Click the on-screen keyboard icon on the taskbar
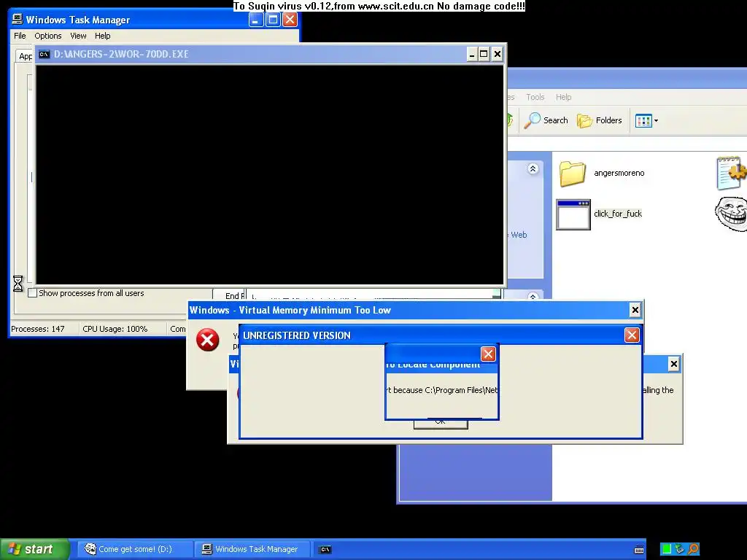Image resolution: width=747 pixels, height=560 pixels. (639, 550)
